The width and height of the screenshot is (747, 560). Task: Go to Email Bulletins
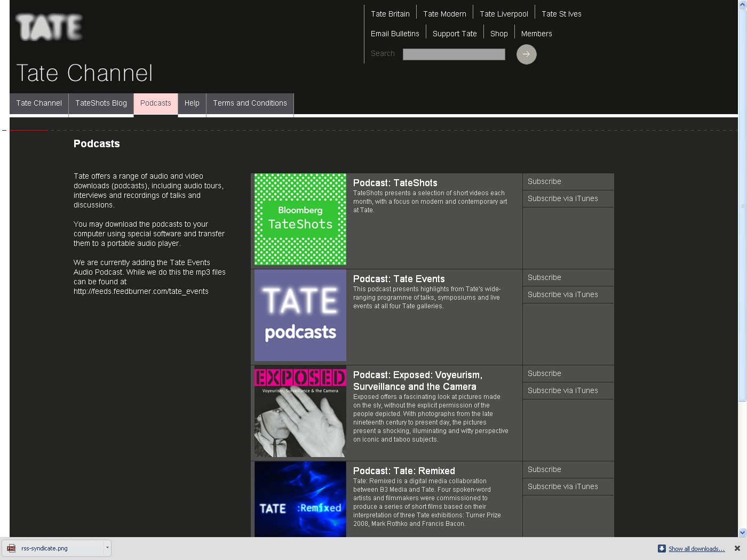(395, 34)
